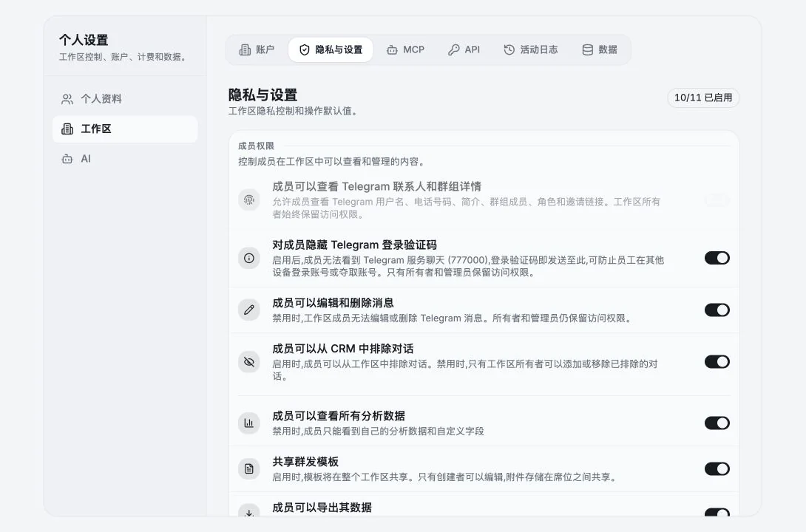Click the shield icon in 隐私与设置 tab
806x532 pixels.
(x=305, y=50)
